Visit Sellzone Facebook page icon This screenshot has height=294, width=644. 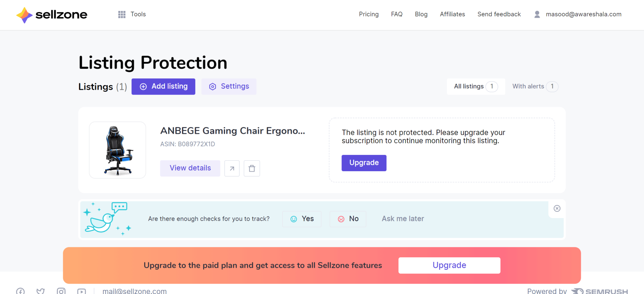20,291
